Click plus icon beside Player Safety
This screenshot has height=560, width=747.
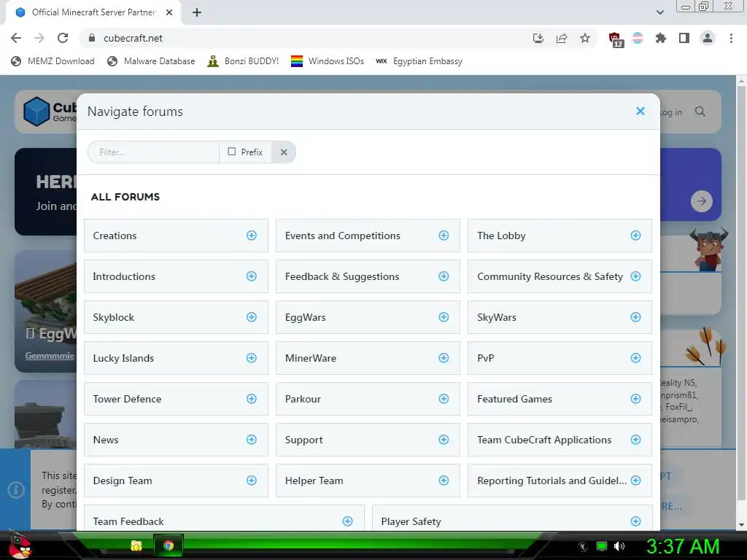click(635, 521)
